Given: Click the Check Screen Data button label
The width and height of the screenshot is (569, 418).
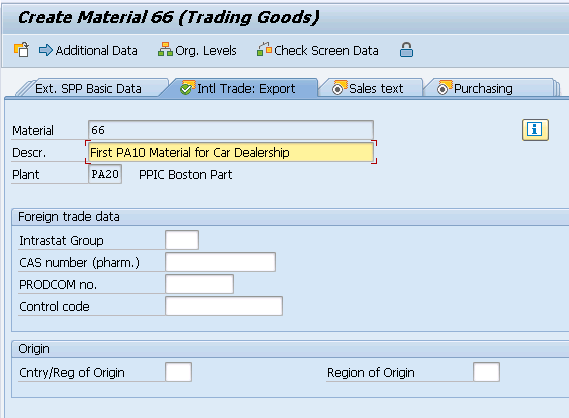Looking at the screenshot, I should (326, 50).
